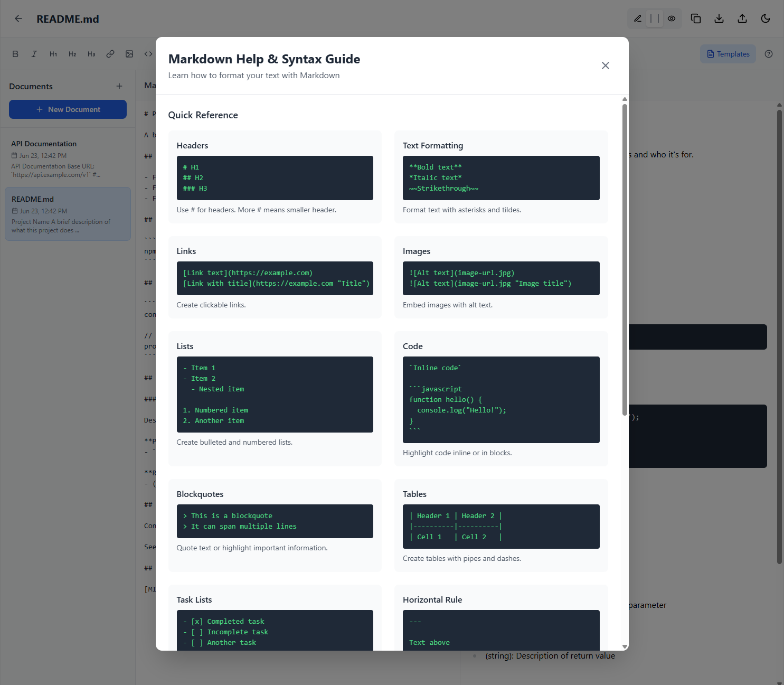Insert a link using link icon

(110, 54)
